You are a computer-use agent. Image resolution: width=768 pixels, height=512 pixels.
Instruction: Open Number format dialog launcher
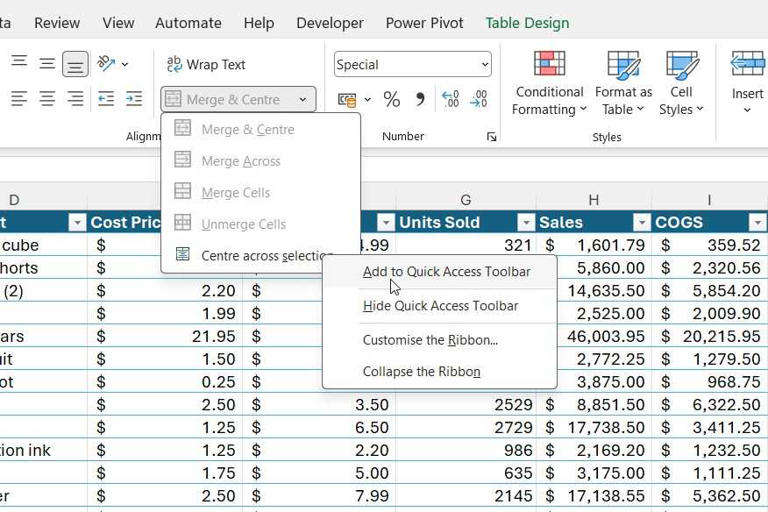coord(491,137)
